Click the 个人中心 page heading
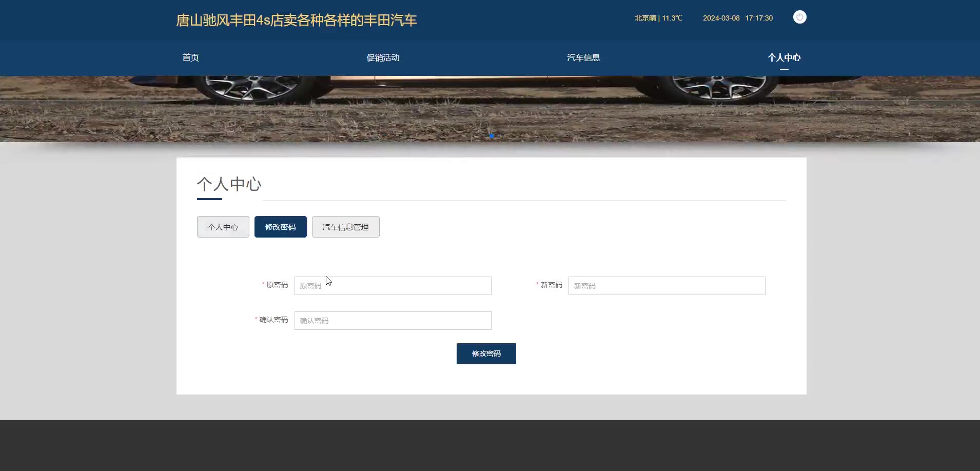The width and height of the screenshot is (980, 471). [229, 184]
